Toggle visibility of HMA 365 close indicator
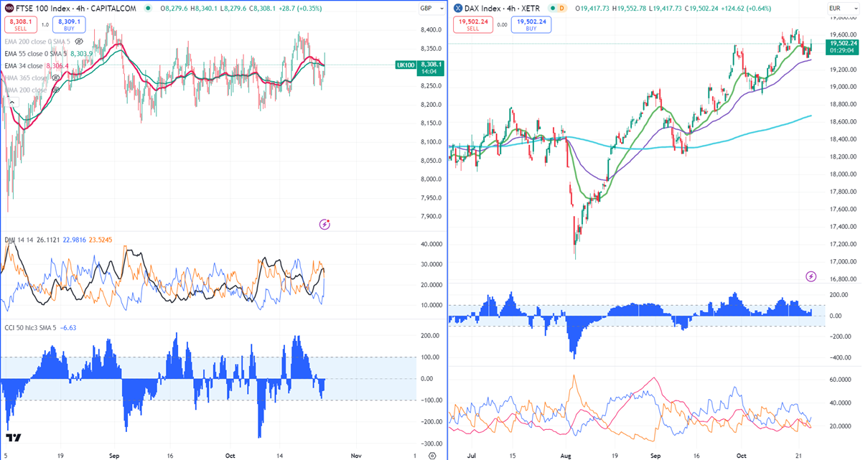This screenshot has height=460, width=868. tap(55, 78)
